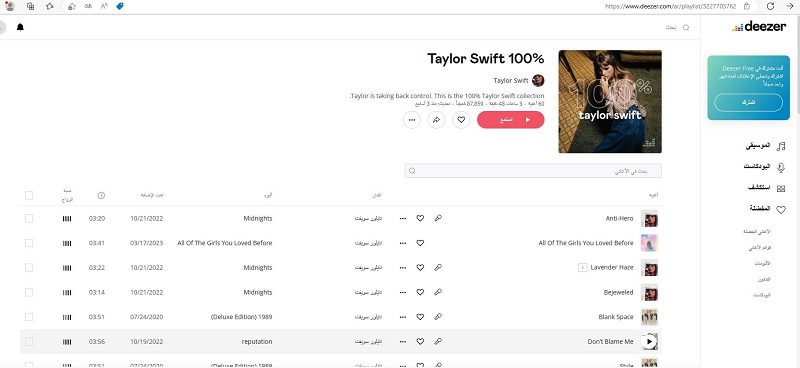Image resolution: width=800 pixels, height=368 pixels.
Task: Open more options for Anti-Hero
Action: 403,218
